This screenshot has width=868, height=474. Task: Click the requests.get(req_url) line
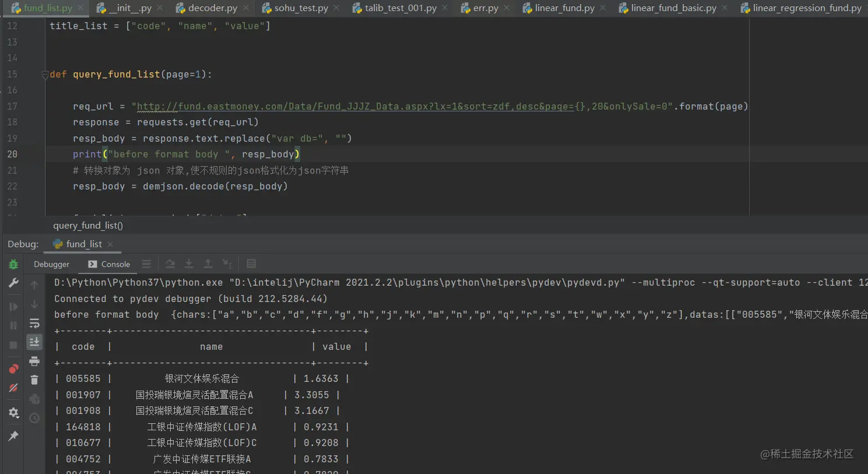point(166,122)
